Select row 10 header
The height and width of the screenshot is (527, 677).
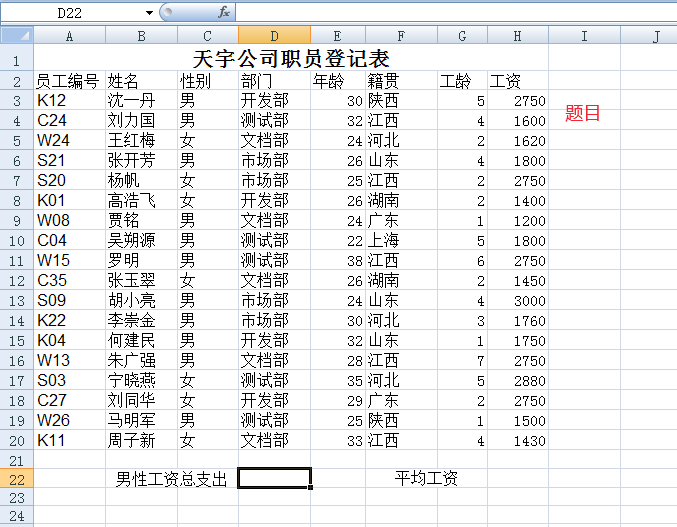tap(17, 240)
